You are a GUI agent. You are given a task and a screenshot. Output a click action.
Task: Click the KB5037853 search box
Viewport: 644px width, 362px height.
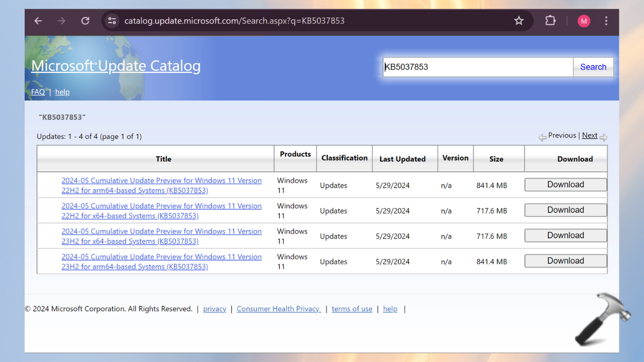tap(478, 67)
